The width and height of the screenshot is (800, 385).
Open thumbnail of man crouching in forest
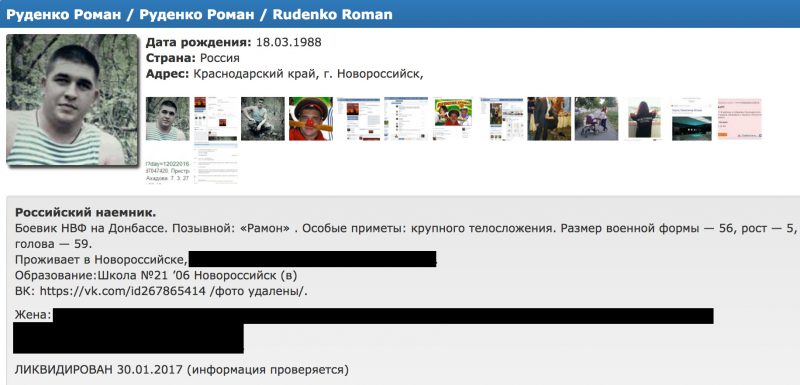[x=263, y=119]
